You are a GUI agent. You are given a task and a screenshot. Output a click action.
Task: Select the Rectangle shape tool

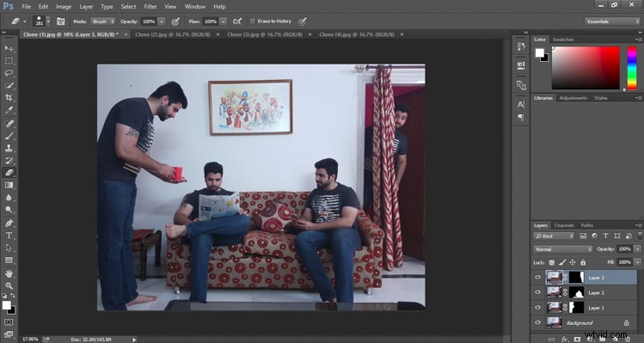click(x=9, y=260)
